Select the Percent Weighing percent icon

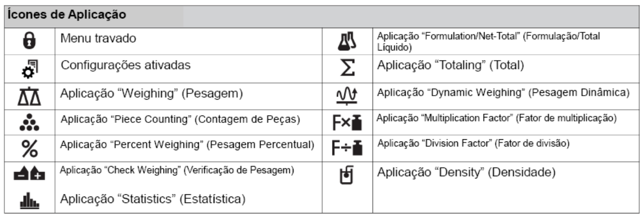coord(30,147)
